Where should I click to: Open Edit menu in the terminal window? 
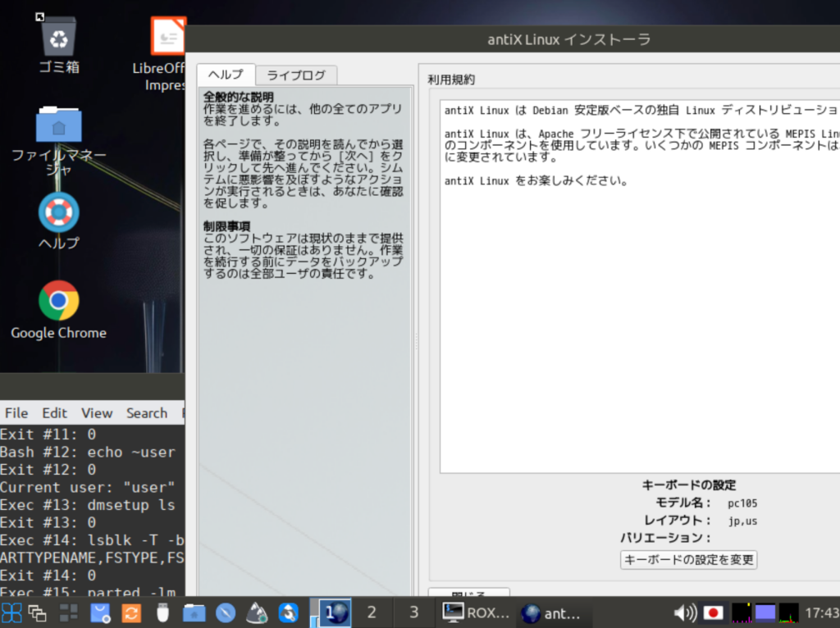tap(55, 412)
